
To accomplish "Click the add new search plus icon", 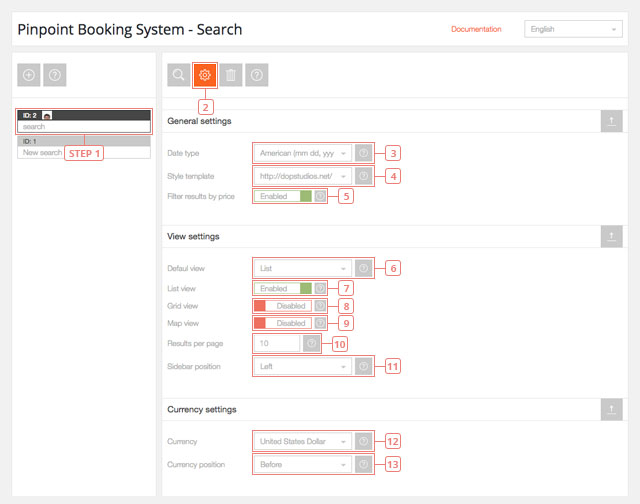I will 30,75.
